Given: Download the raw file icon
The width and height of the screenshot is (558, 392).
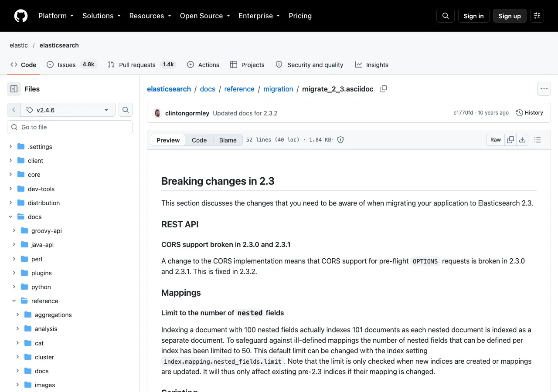Looking at the screenshot, I should coord(522,140).
